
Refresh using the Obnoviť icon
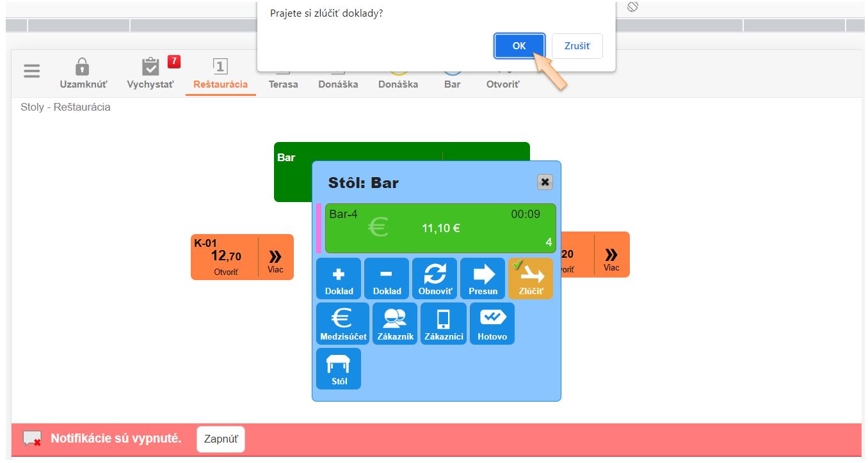435,278
